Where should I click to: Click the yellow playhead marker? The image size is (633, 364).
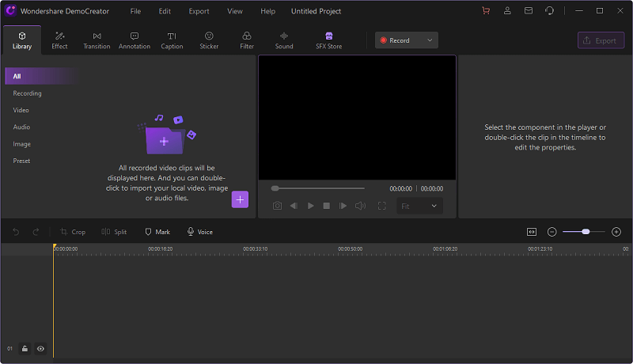(54, 246)
